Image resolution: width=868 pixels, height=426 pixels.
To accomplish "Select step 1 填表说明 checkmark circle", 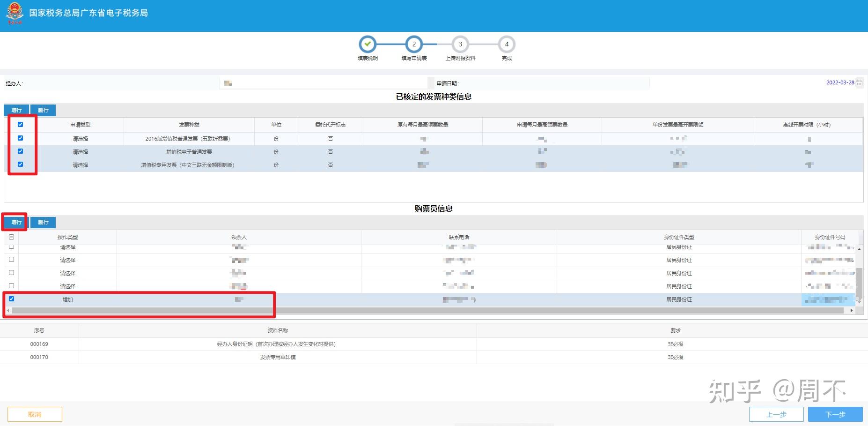I will click(368, 45).
